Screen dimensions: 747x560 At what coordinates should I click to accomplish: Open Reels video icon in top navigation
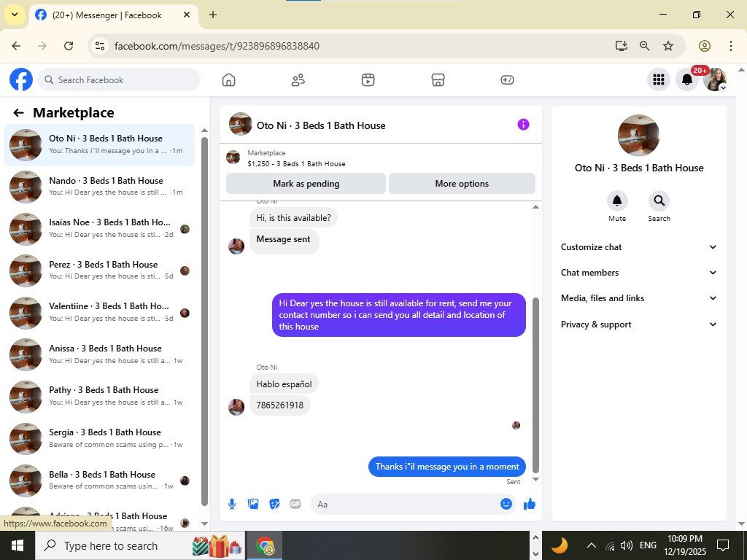[368, 80]
